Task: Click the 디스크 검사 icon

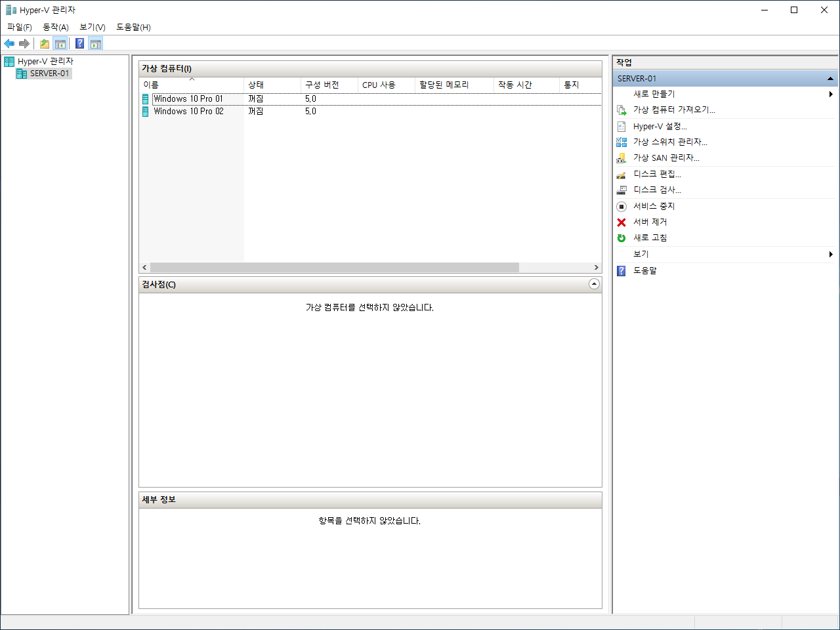Action: (x=621, y=190)
